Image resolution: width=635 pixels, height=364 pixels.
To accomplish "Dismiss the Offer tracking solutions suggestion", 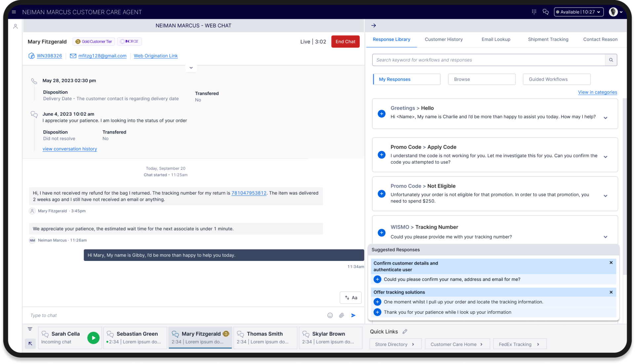I will tap(611, 292).
